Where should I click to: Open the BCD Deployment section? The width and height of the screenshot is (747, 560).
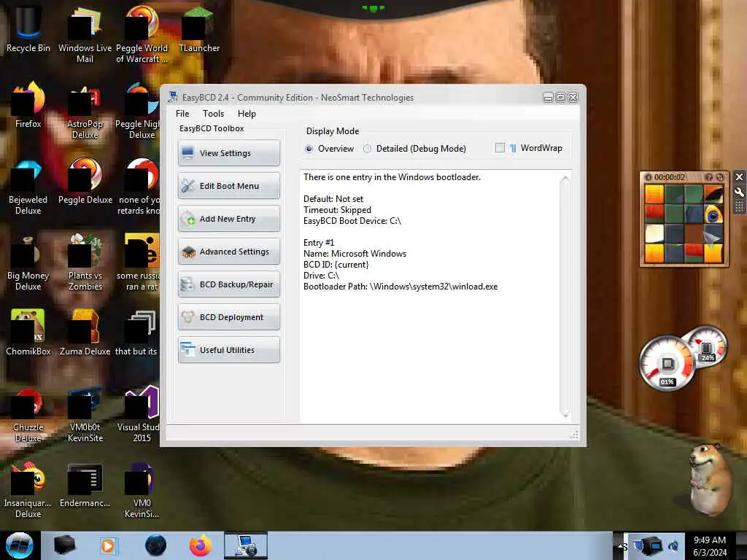coord(229,317)
